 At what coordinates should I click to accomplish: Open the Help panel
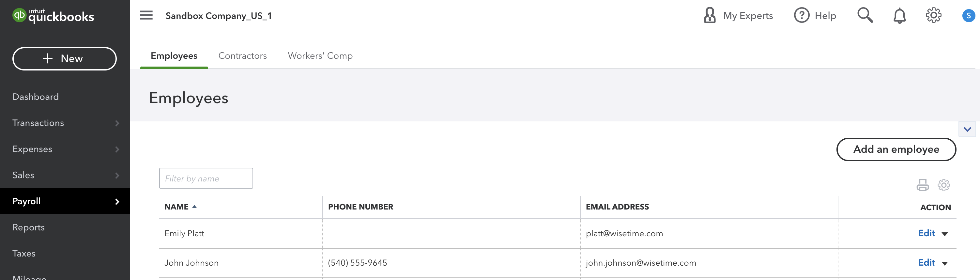coord(815,16)
